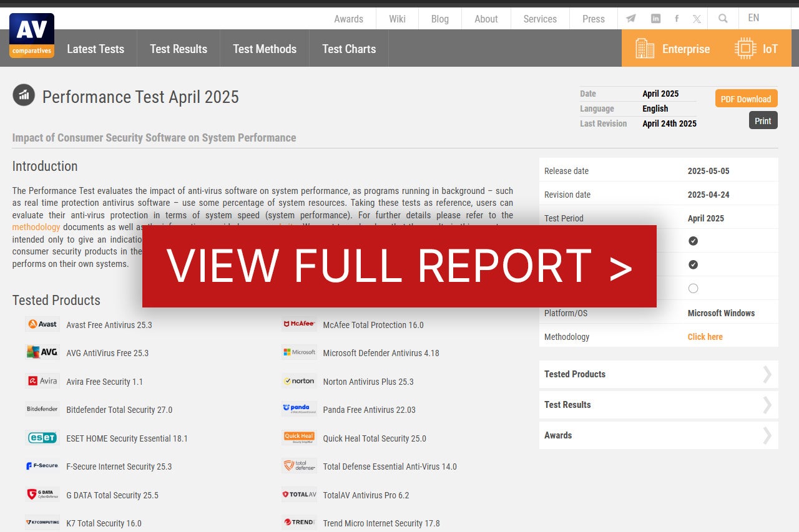Click the X (Twitter) icon
Image resolution: width=799 pixels, height=532 pixels.
pos(697,19)
